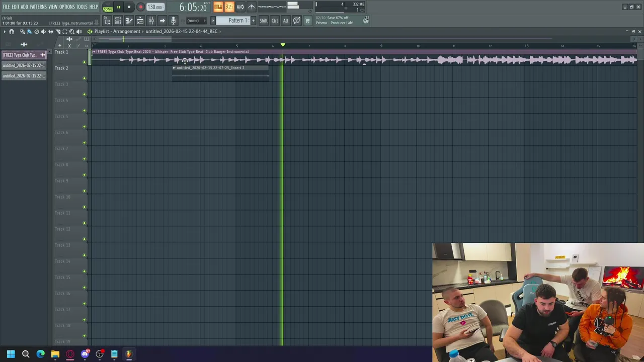This screenshot has width=644, height=362.
Task: Open OBS Studio from the taskbar
Action: click(x=100, y=354)
